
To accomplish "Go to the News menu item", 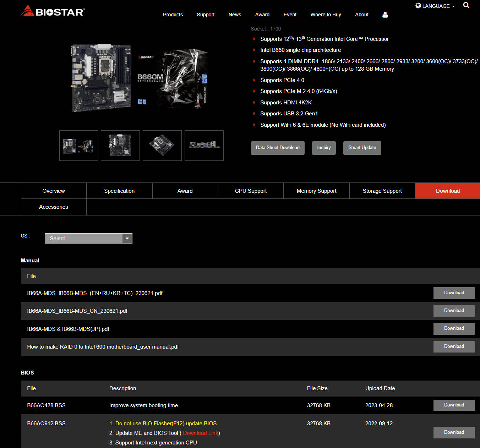I will coord(235,15).
